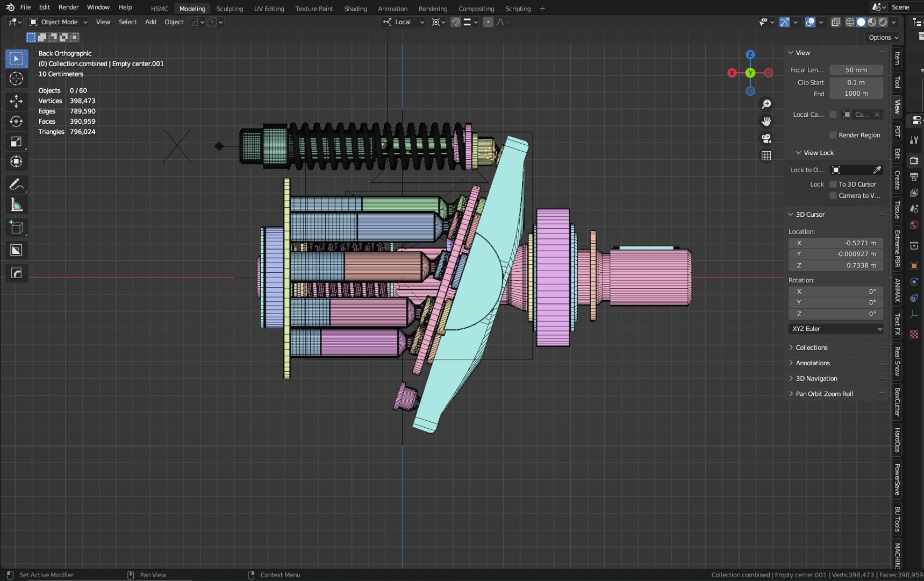Choose the Rotate tool
Image resolution: width=924 pixels, height=581 pixels.
(x=16, y=121)
